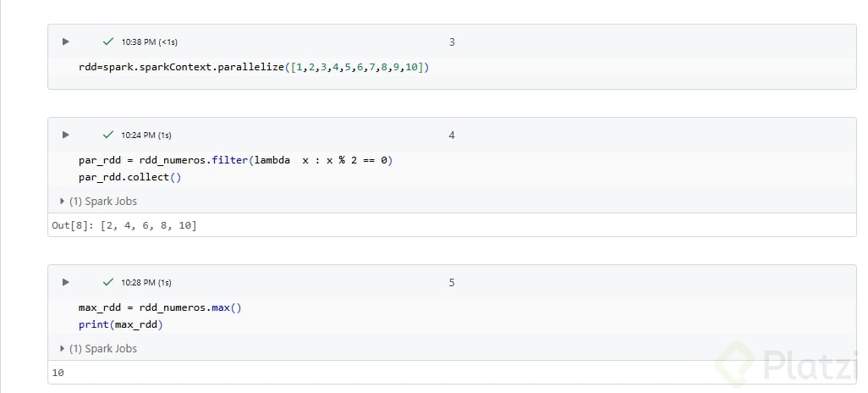868x393 pixels.
Task: Run the cell with the parallelize code
Action: click(x=66, y=42)
